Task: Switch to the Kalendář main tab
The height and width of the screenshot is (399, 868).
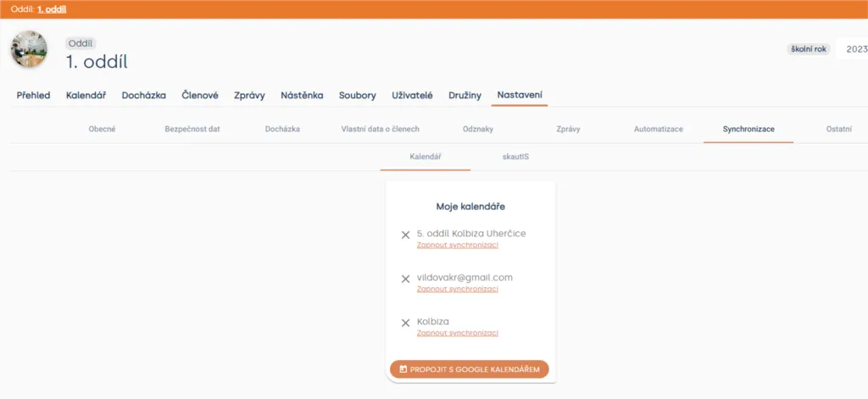Action: pos(86,95)
